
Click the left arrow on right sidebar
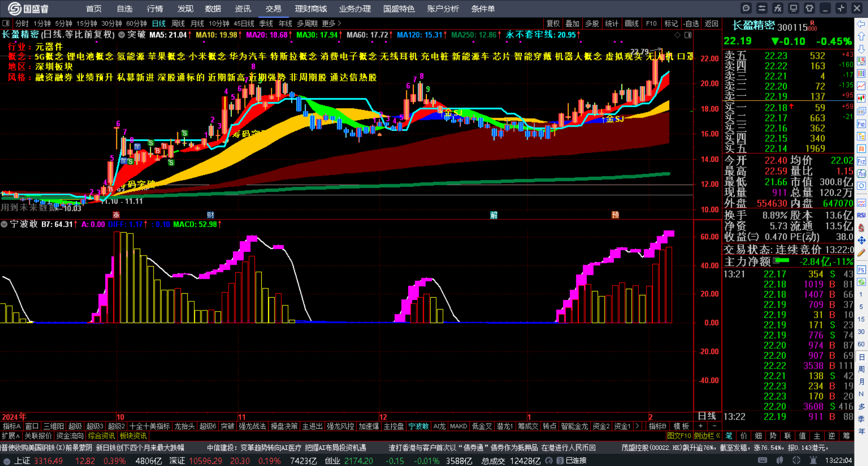861,24
